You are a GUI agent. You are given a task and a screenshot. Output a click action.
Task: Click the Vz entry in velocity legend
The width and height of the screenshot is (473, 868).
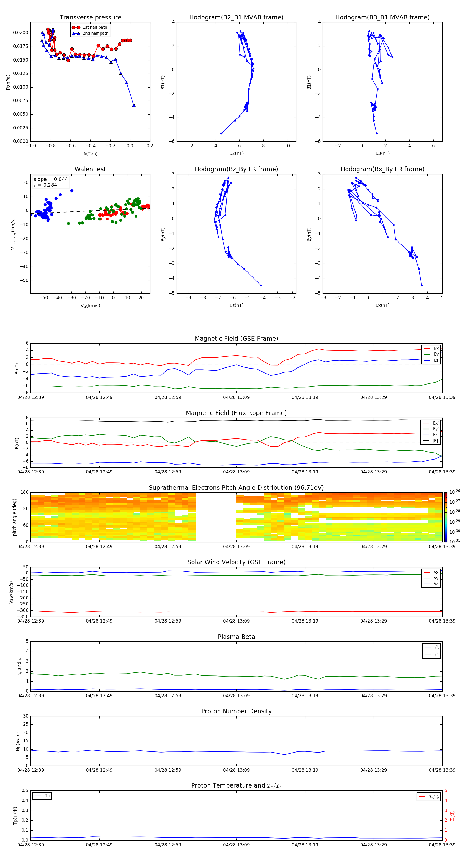point(431,584)
